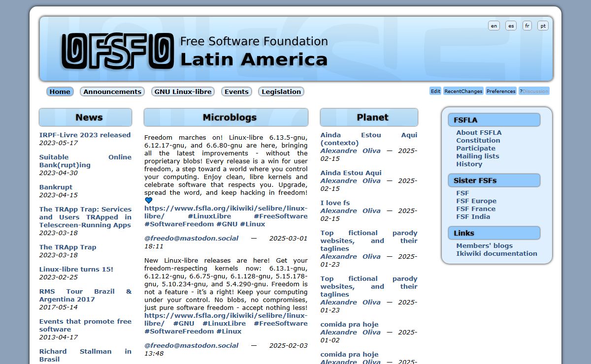The width and height of the screenshot is (591, 364).
Task: Select the French (fr) language button
Action: pyautogui.click(x=527, y=26)
